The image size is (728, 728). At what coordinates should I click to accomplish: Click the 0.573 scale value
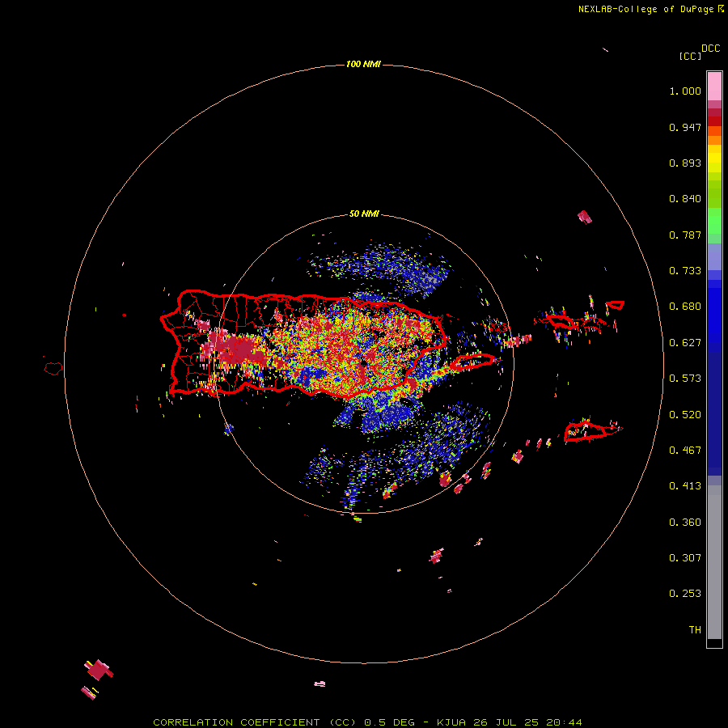(685, 379)
